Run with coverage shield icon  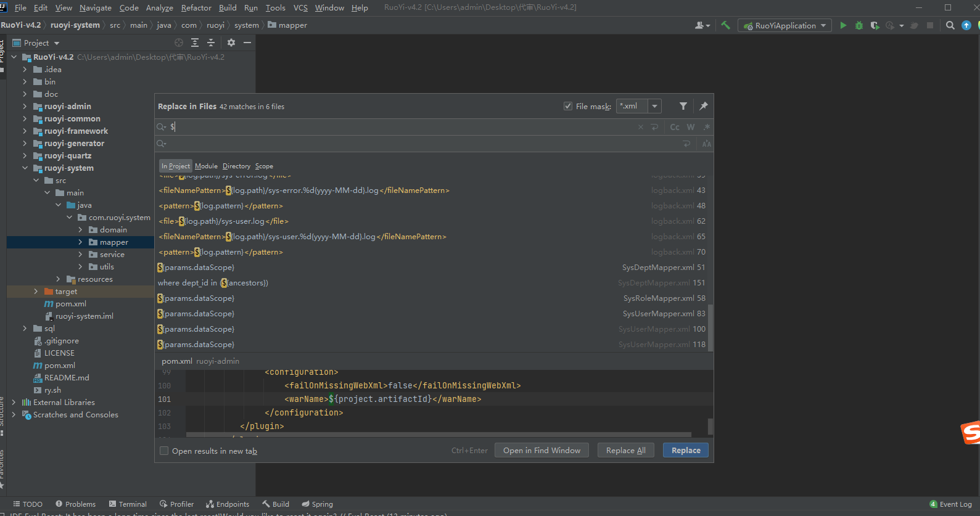875,25
